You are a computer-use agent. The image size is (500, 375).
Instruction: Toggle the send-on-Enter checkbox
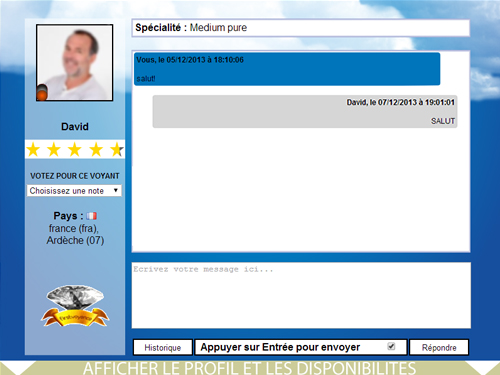point(391,346)
